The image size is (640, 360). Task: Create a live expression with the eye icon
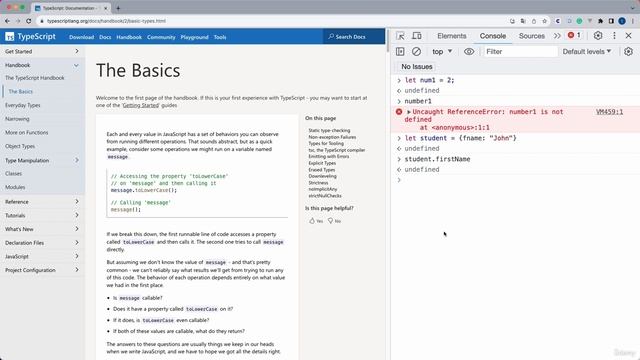469,51
